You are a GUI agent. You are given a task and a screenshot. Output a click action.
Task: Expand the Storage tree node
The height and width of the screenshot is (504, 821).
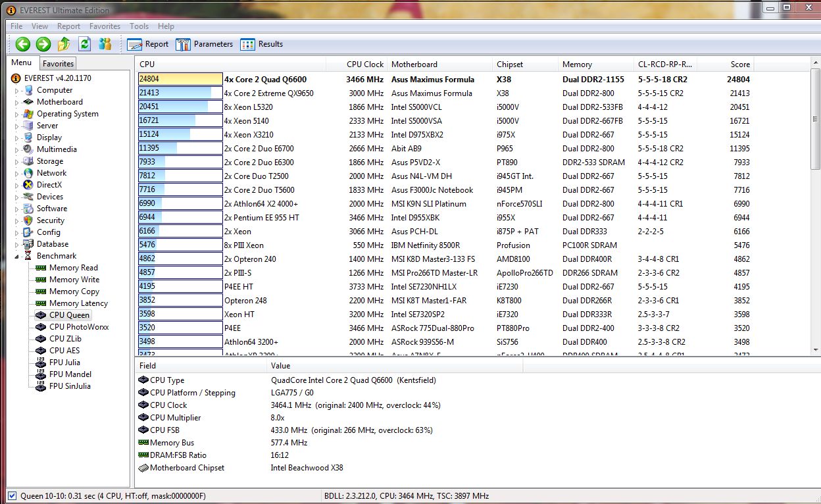17,161
